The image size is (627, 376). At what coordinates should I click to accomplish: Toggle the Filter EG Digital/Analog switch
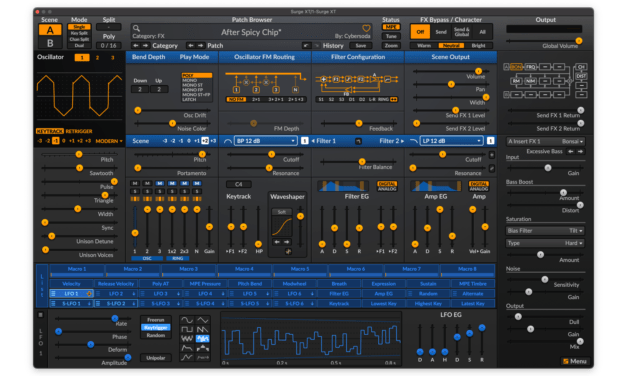[387, 186]
